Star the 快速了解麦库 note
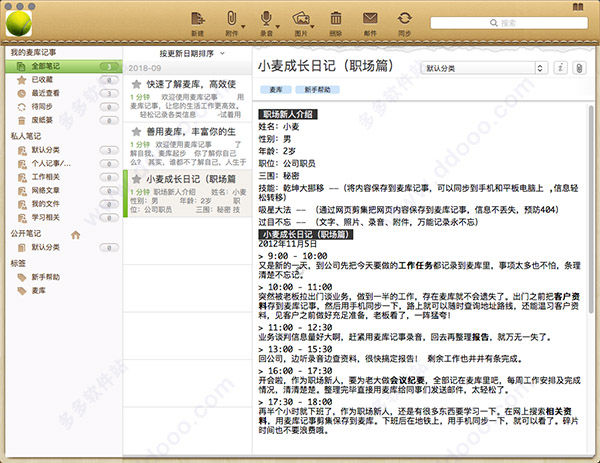 click(x=136, y=84)
